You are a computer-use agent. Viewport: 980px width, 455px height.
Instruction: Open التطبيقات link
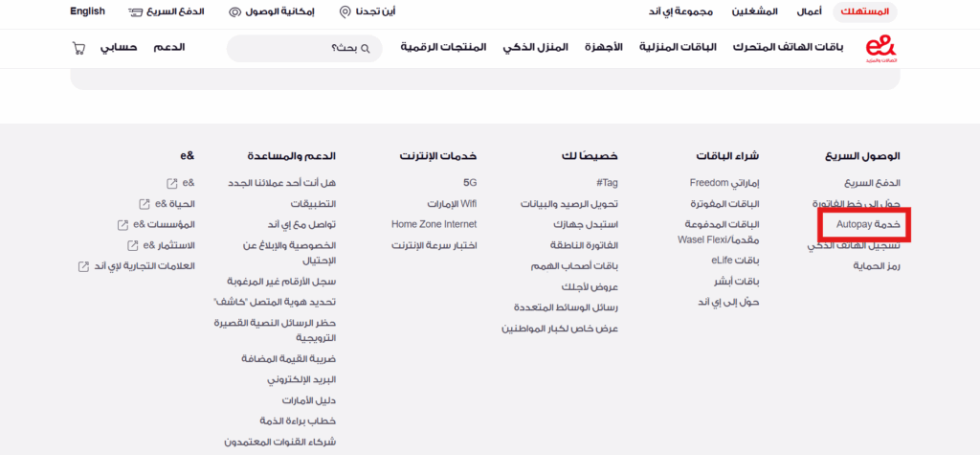(313, 204)
